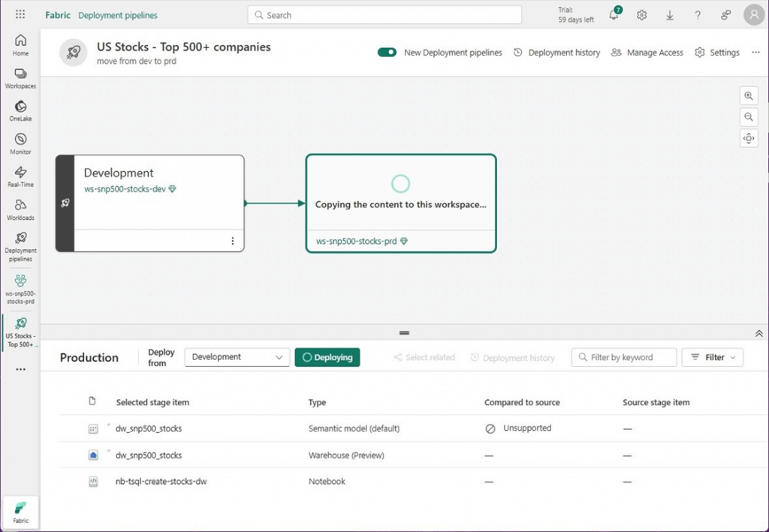Fit pipeline canvas to view
Screen dimensions: 769x532
coord(749,138)
